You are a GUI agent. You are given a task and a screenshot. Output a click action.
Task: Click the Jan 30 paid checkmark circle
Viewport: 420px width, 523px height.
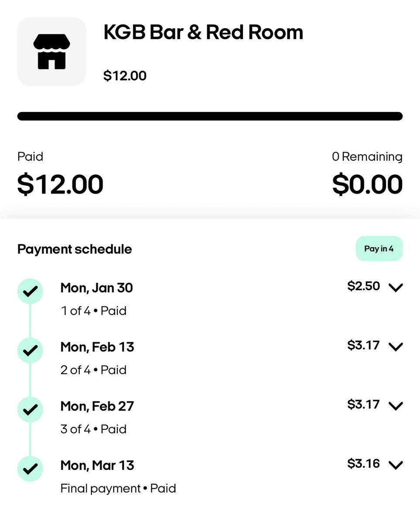coord(30,291)
